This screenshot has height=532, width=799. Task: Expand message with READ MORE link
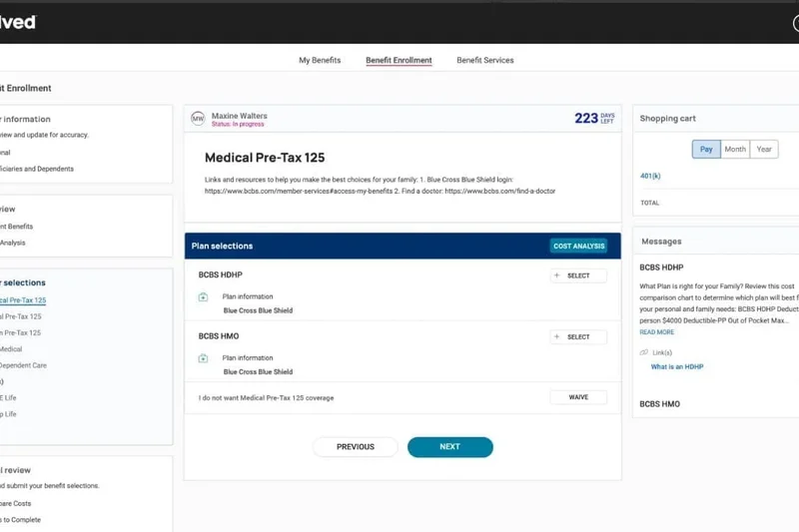click(657, 332)
